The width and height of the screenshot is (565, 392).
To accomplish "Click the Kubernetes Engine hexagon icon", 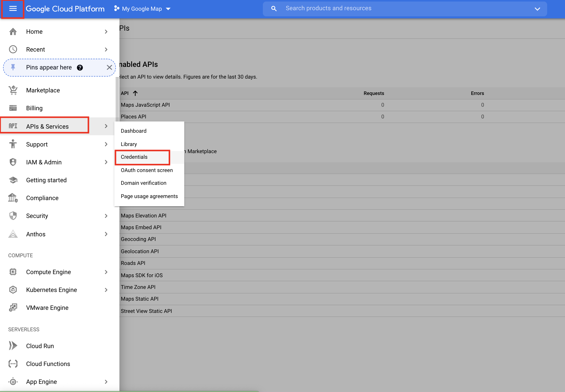I will 13,290.
